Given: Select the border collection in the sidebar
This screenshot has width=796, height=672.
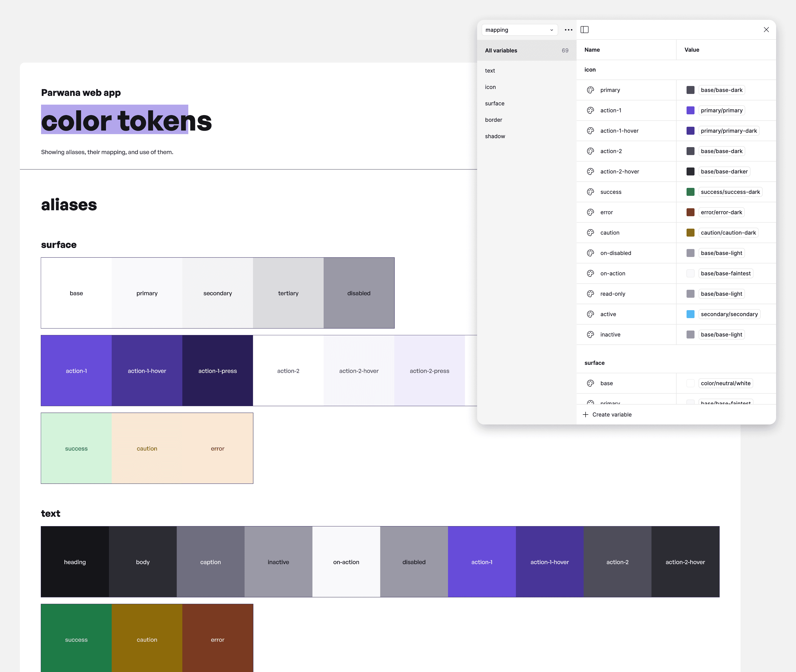Looking at the screenshot, I should [494, 120].
